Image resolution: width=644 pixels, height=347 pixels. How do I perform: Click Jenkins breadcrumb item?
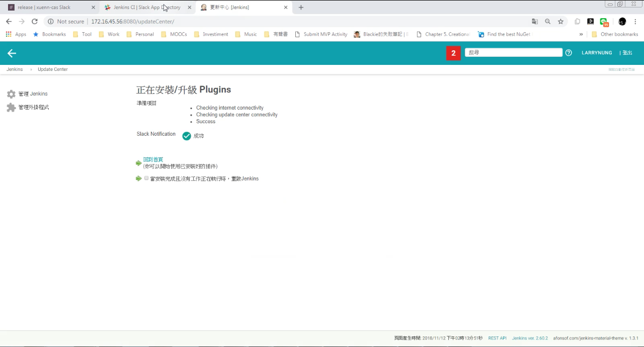(15, 69)
